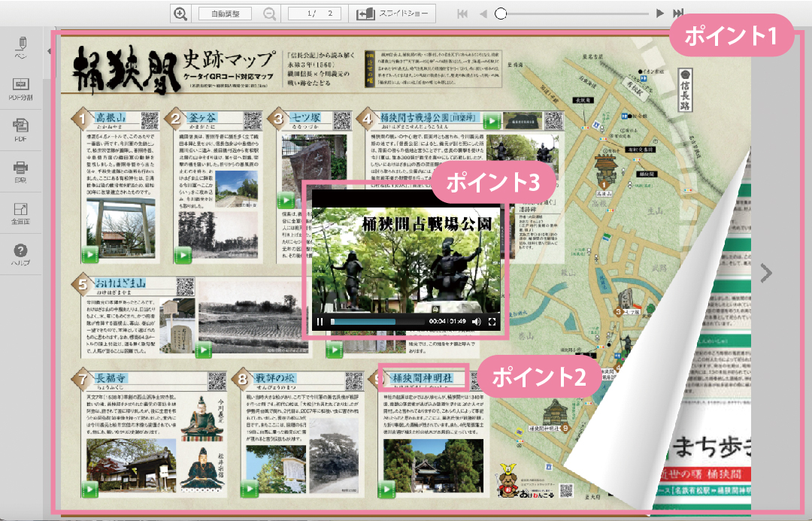This screenshot has height=521, width=812.
Task: Click the 印刷 print icon
Action: (x=21, y=171)
